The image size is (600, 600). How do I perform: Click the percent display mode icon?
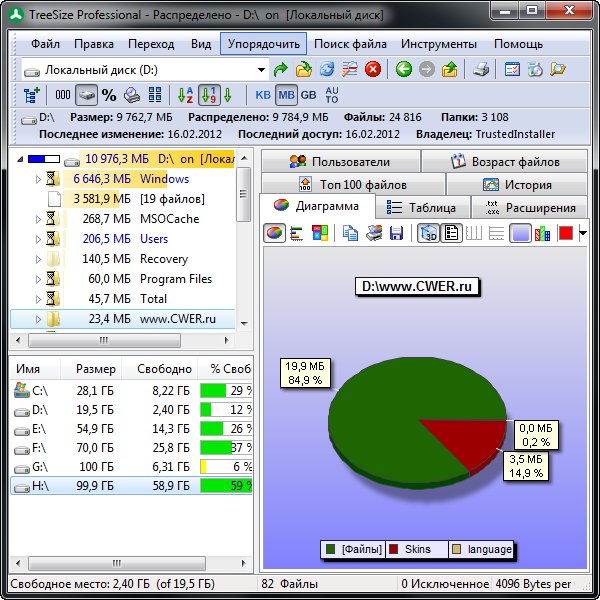109,95
